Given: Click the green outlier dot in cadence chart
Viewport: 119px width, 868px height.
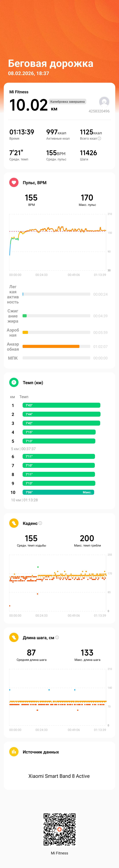Looking at the screenshot, I should pos(38,567).
